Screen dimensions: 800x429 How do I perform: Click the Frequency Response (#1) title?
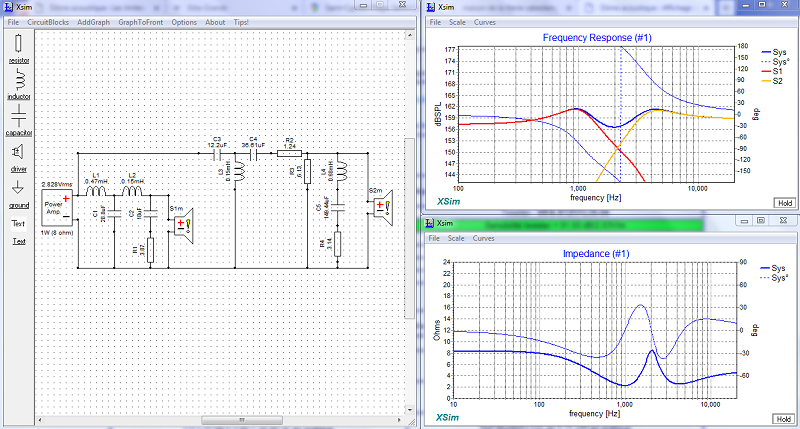[x=597, y=38]
